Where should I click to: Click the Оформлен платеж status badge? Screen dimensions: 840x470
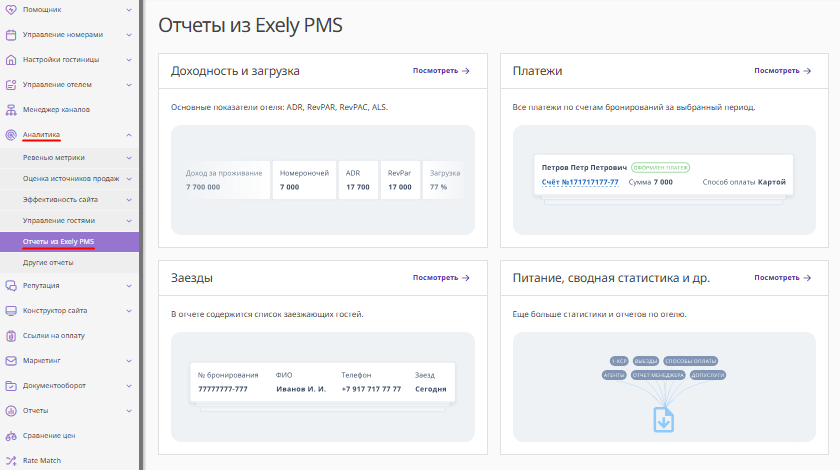click(661, 168)
